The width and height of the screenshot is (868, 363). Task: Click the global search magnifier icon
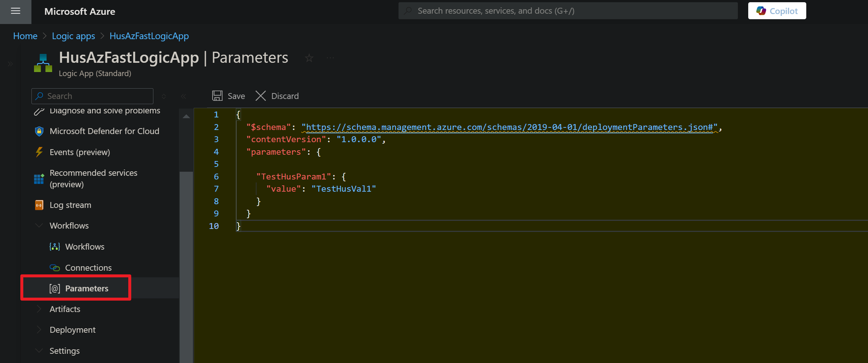[x=408, y=11]
